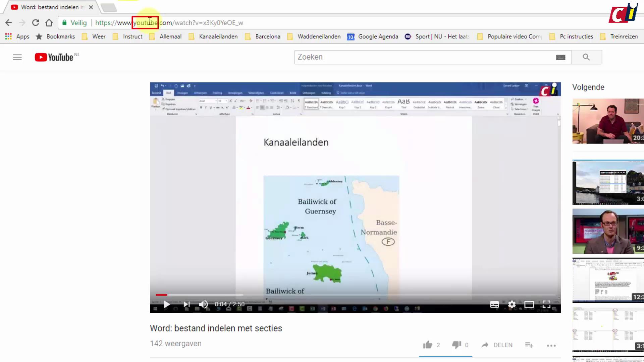The width and height of the screenshot is (644, 362).
Task: Open suggested video with harbor screenshot thumbnail
Action: 608,182
